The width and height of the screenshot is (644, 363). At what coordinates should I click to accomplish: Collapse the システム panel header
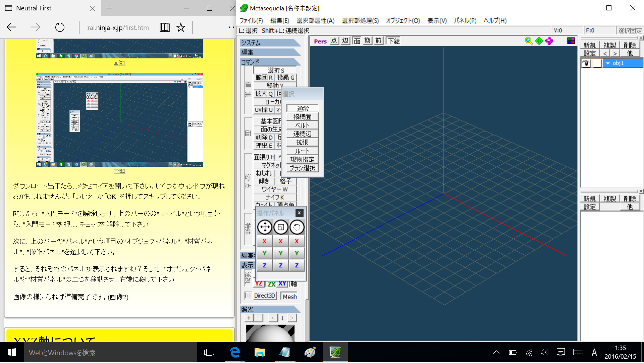click(270, 43)
